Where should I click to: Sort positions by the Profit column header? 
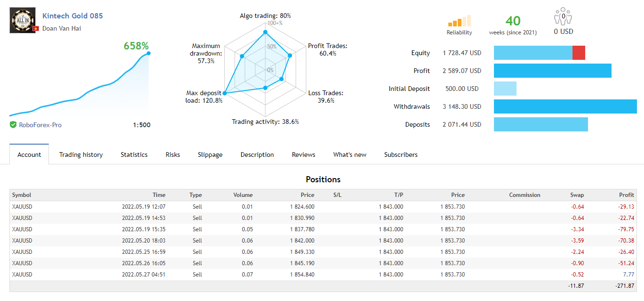pyautogui.click(x=627, y=195)
